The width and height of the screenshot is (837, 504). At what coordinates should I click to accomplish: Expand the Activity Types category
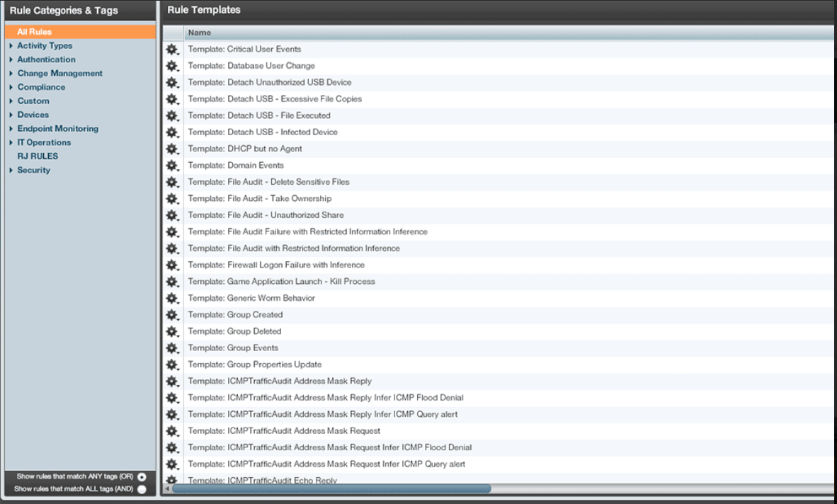pos(11,46)
